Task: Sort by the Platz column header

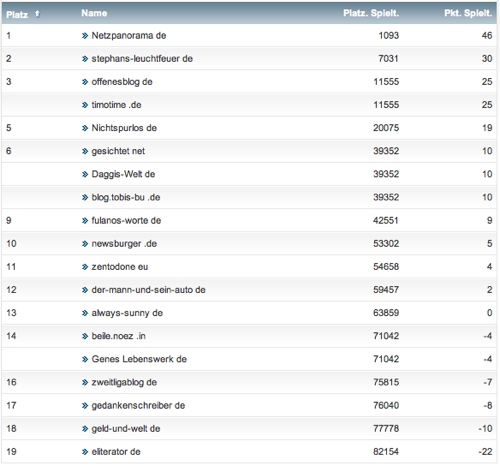Action: 17,14
